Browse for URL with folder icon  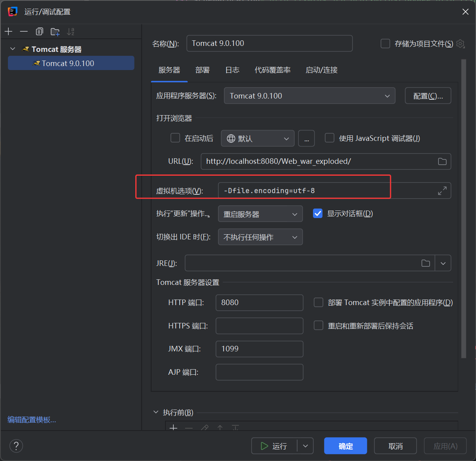[x=442, y=161]
